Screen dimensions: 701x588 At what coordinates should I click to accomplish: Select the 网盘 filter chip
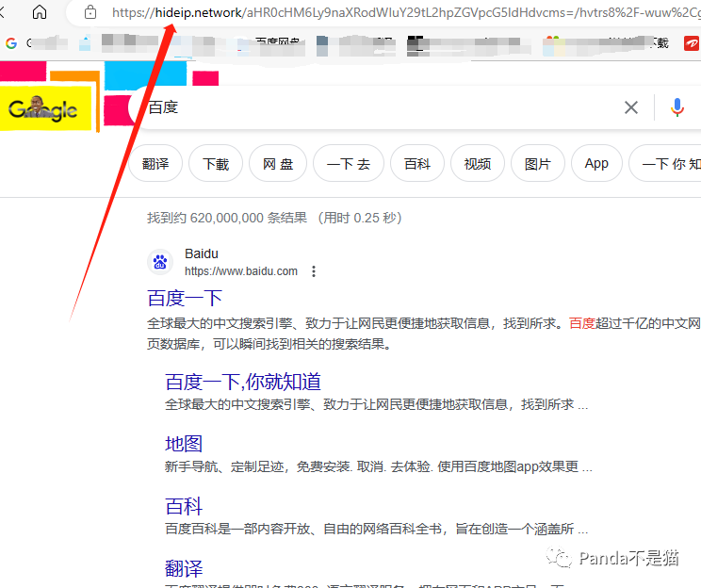click(278, 164)
